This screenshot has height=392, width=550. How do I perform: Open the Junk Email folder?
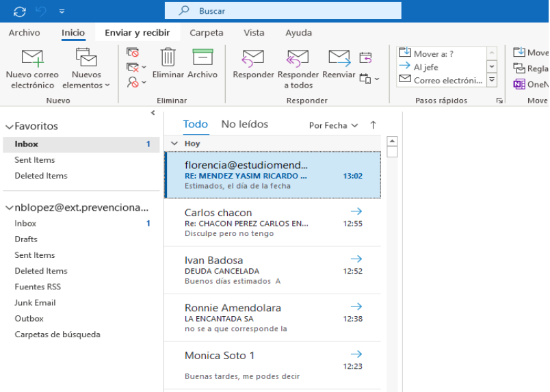[35, 302]
